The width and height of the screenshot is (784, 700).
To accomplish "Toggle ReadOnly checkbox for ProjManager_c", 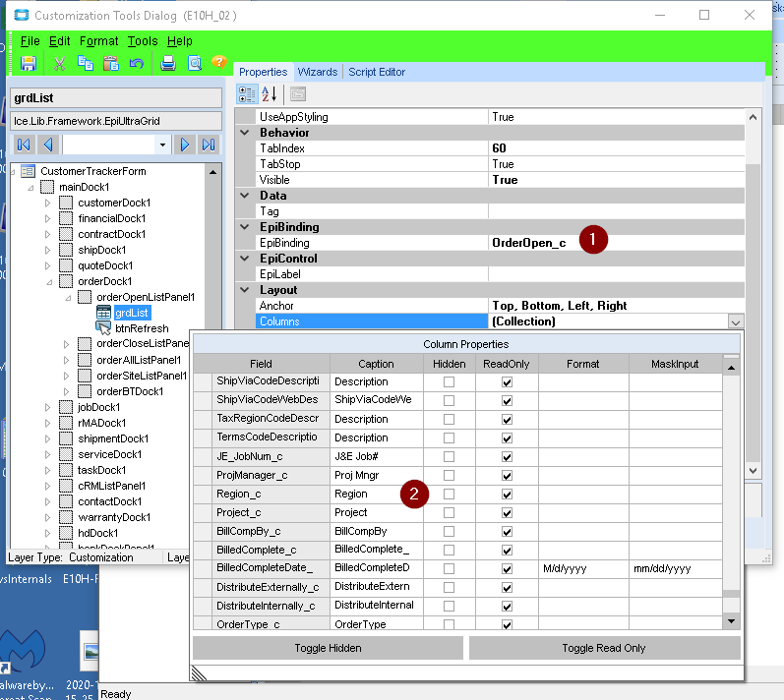I will 507,475.
